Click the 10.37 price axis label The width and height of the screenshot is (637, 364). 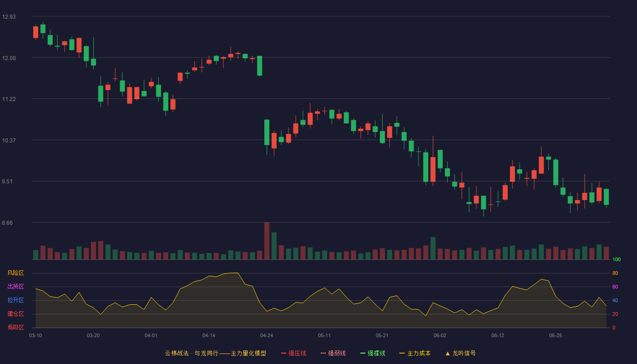tap(9, 140)
